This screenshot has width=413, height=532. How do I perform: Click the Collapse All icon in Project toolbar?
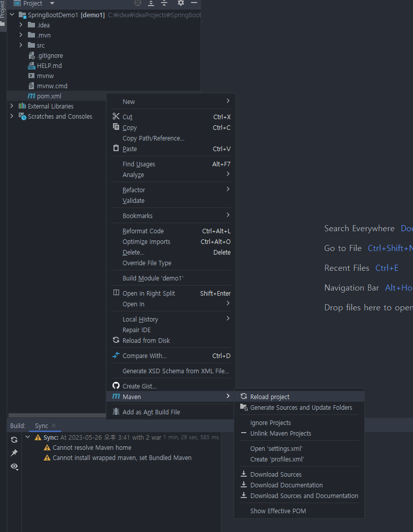tap(164, 3)
